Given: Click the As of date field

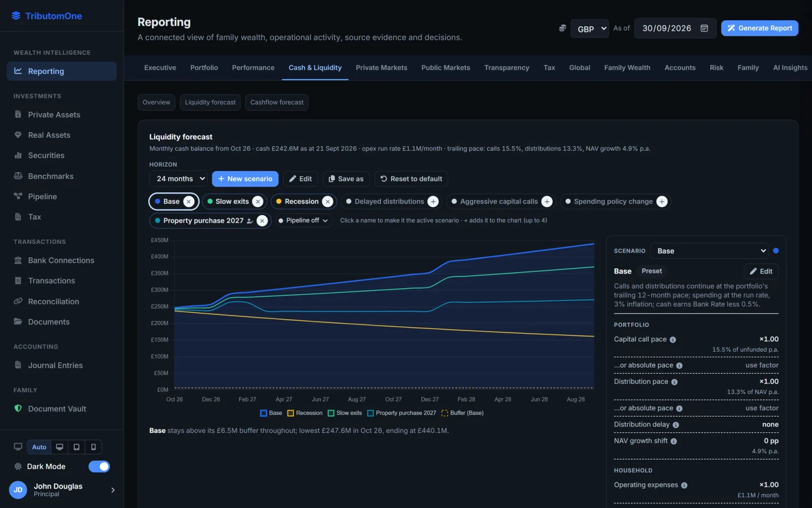Looking at the screenshot, I should [675, 28].
